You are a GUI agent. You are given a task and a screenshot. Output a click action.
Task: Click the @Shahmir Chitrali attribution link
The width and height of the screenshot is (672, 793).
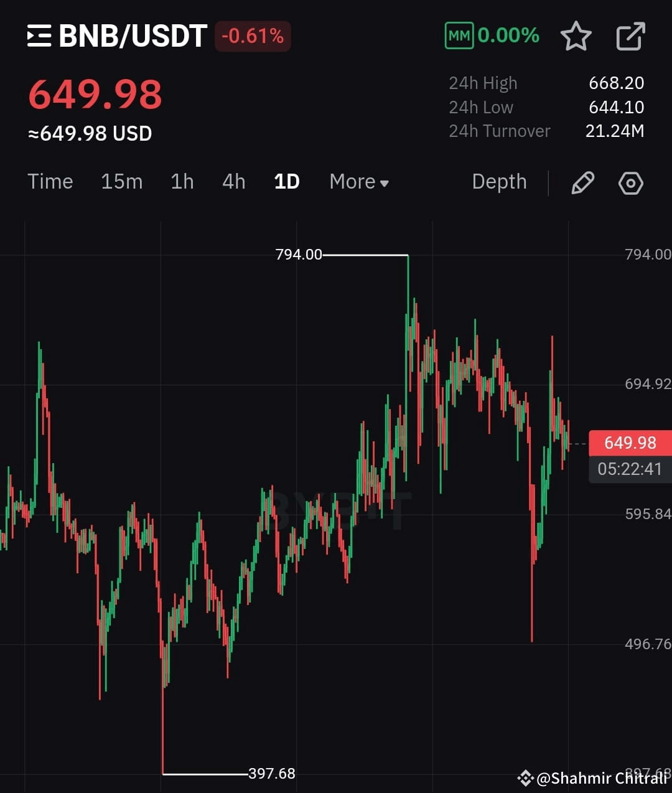[599, 777]
